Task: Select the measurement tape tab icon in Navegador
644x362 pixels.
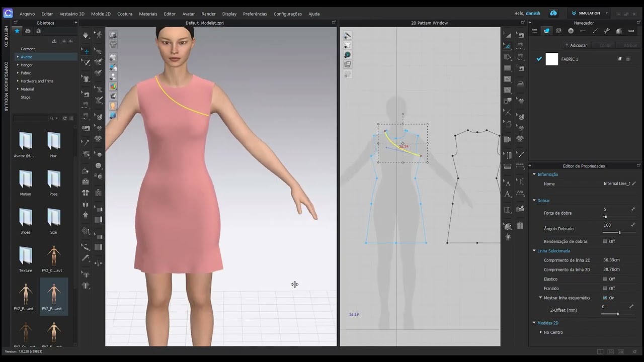Action: (631, 31)
